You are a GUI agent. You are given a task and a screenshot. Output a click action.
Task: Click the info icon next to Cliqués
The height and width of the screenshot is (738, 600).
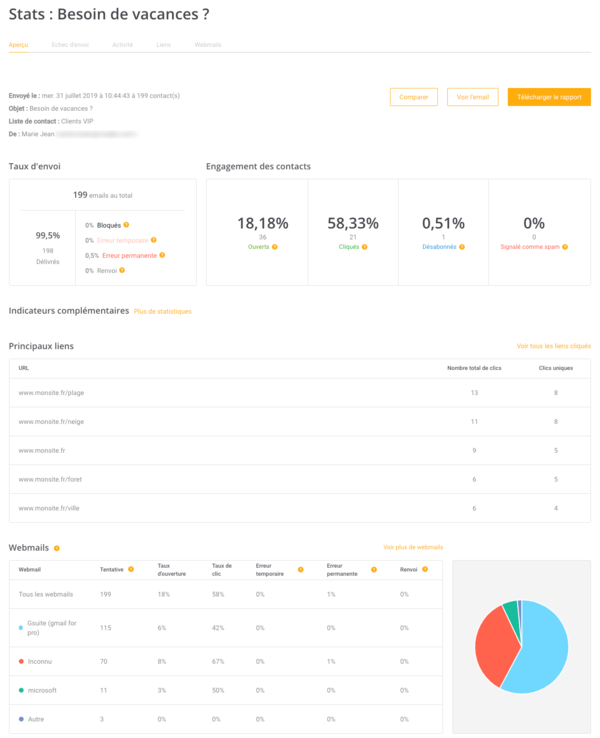(364, 246)
